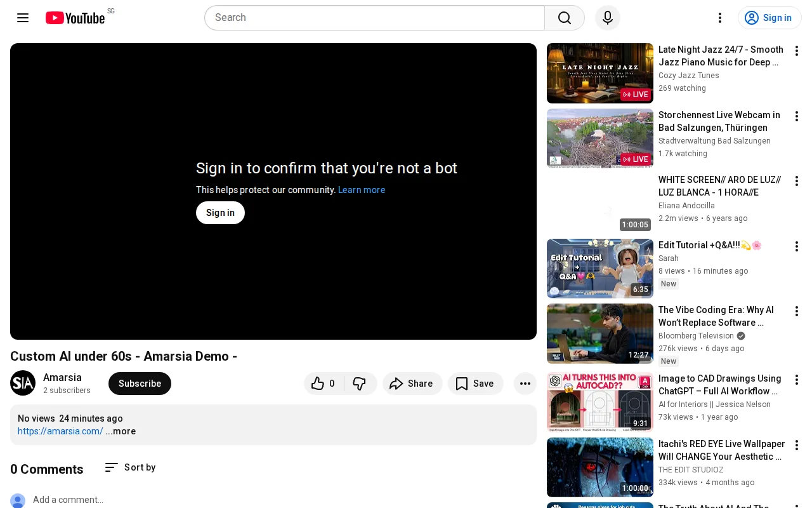
Task: Like the video with thumbs-up icon
Action: [324, 384]
